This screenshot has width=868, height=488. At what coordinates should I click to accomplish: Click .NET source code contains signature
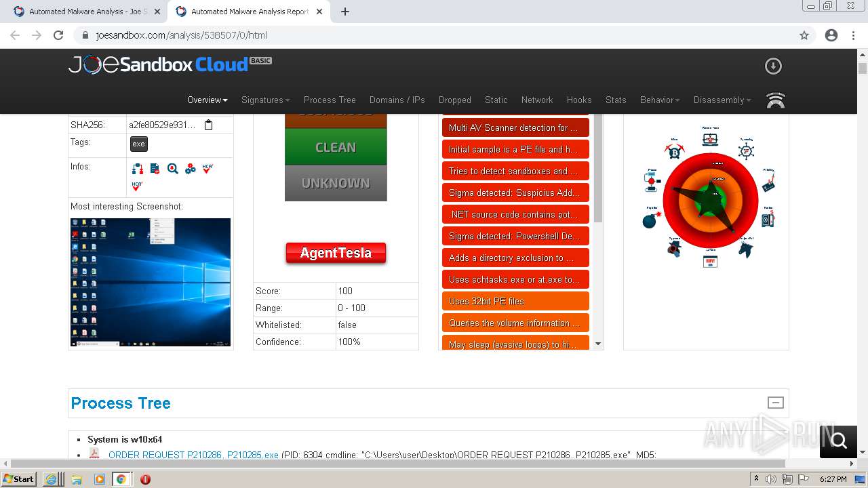[515, 214]
